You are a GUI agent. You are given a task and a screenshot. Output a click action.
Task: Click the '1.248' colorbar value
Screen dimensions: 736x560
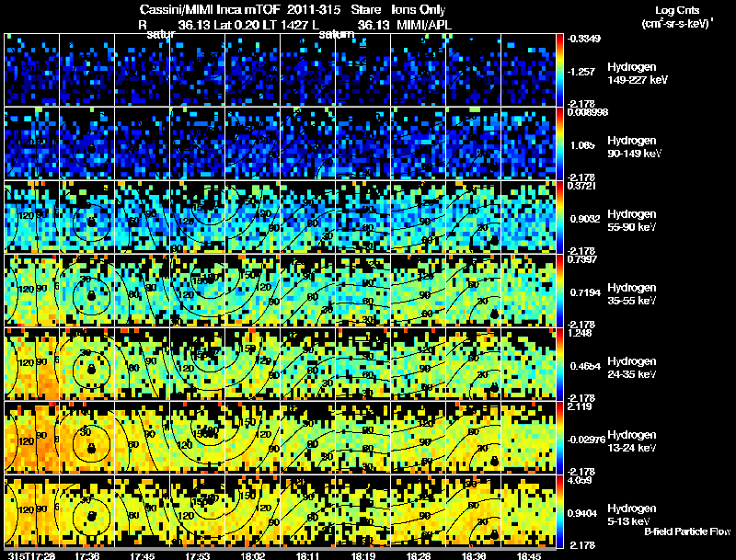(580, 333)
